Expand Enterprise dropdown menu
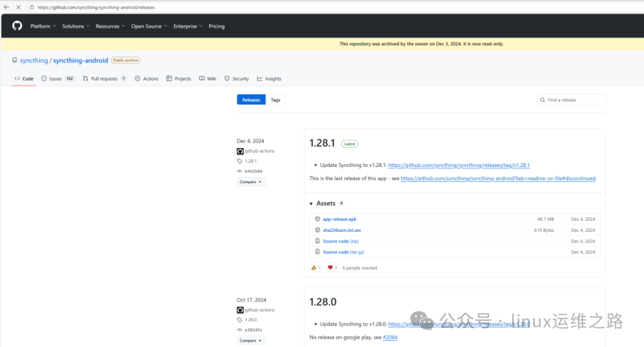Viewport: 644px width, 347px height. pyautogui.click(x=188, y=26)
